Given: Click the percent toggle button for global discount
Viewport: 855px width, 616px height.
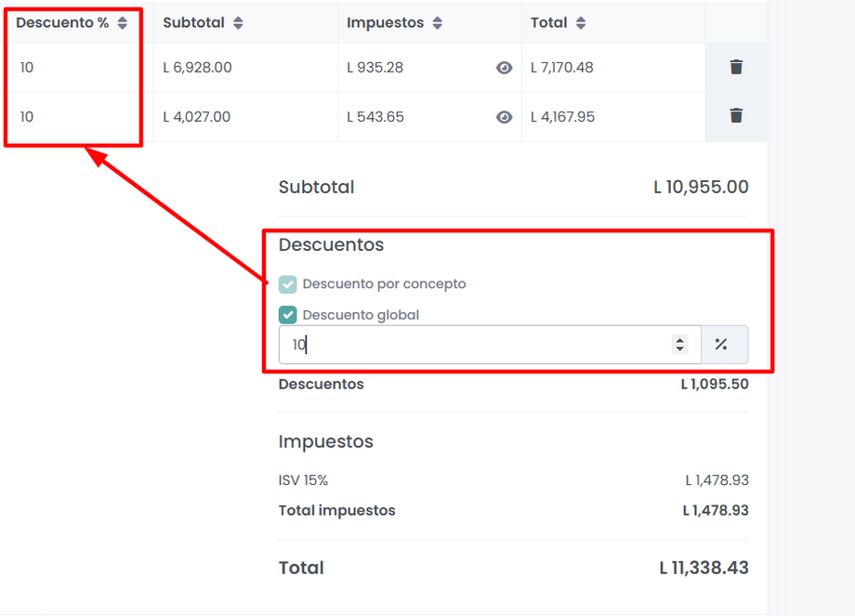Looking at the screenshot, I should pos(721,345).
